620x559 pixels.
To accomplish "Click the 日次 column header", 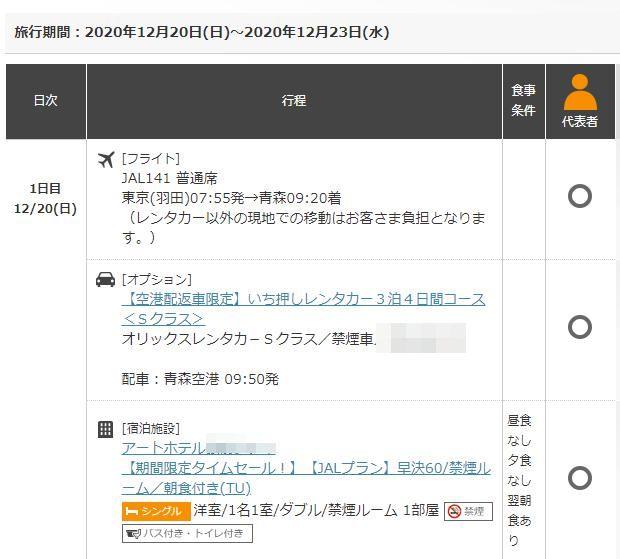I will (46, 101).
